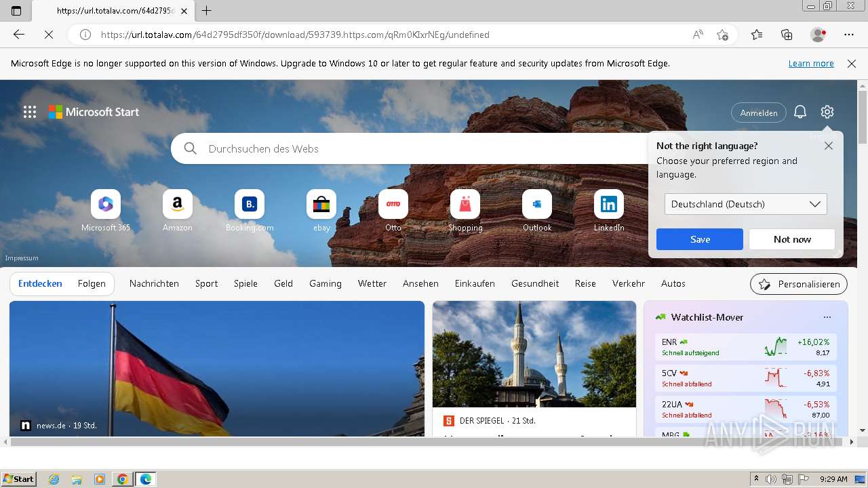Open the Windows Start menu
This screenshot has width=868, height=488.
pyautogui.click(x=19, y=479)
